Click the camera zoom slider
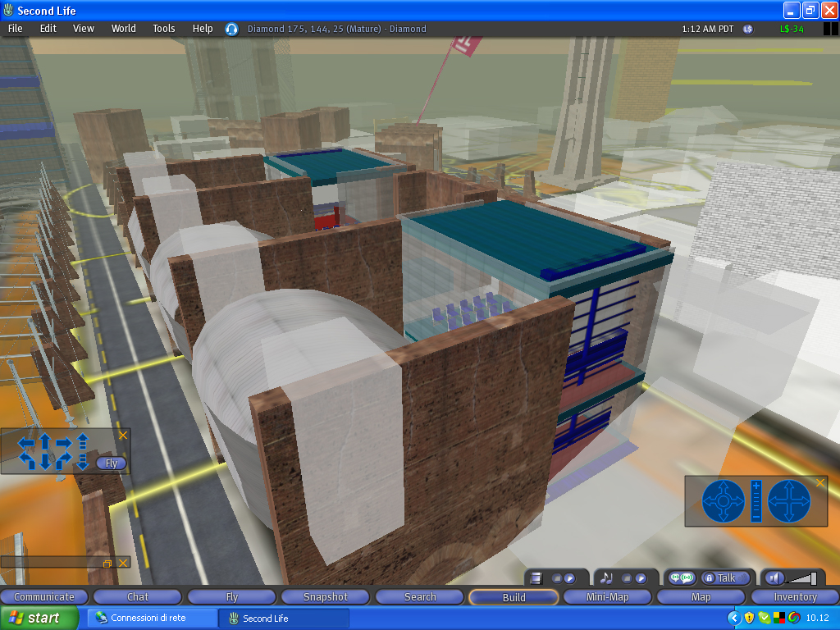The width and height of the screenshot is (840, 630). coord(756,500)
